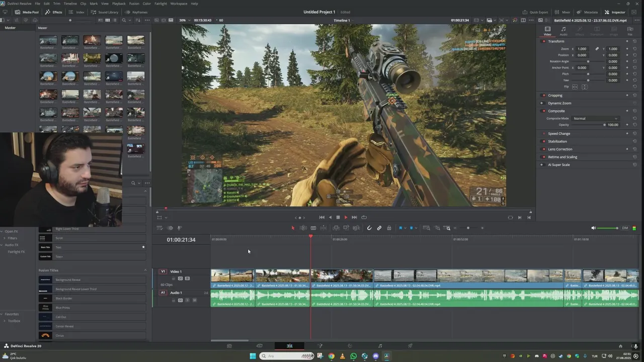Viewport: 644px width, 362px height.
Task: Open the Composite Mode dropdown
Action: click(596, 119)
